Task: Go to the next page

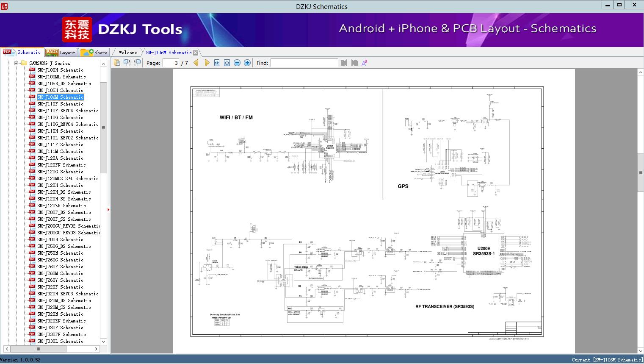Action: [x=207, y=63]
